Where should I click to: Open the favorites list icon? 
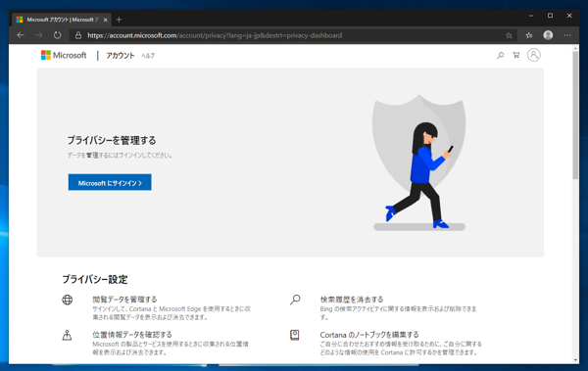[529, 35]
